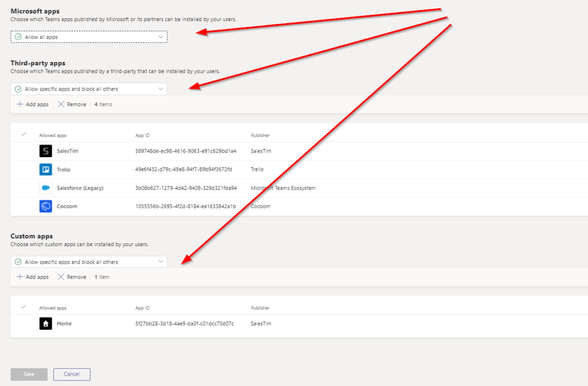Select the Trello app name
The image size is (588, 386).
(63, 170)
